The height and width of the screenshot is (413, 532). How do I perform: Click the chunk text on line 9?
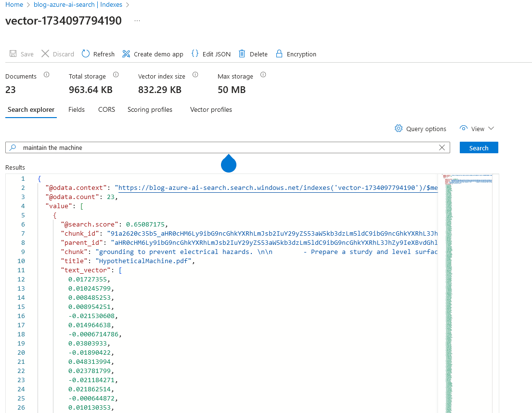267,252
